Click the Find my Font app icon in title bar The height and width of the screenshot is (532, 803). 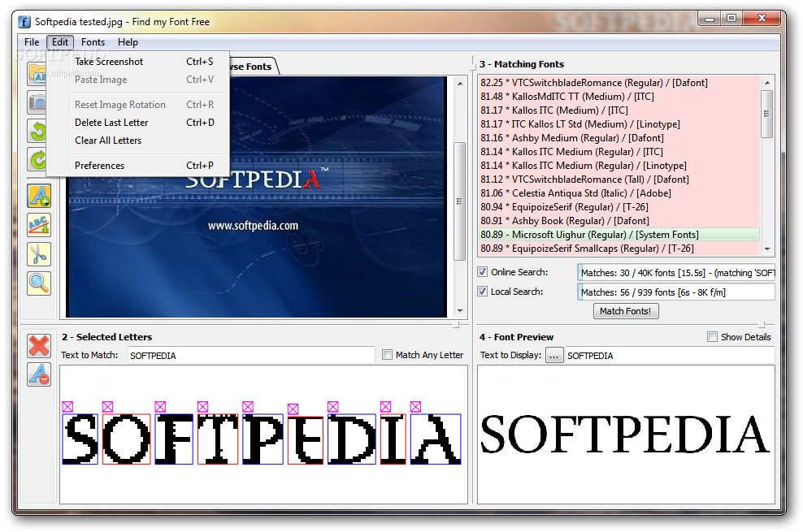pos(24,22)
